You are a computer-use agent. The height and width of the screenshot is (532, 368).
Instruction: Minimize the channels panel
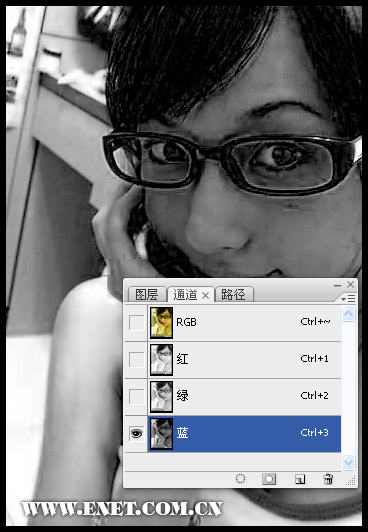tap(337, 285)
